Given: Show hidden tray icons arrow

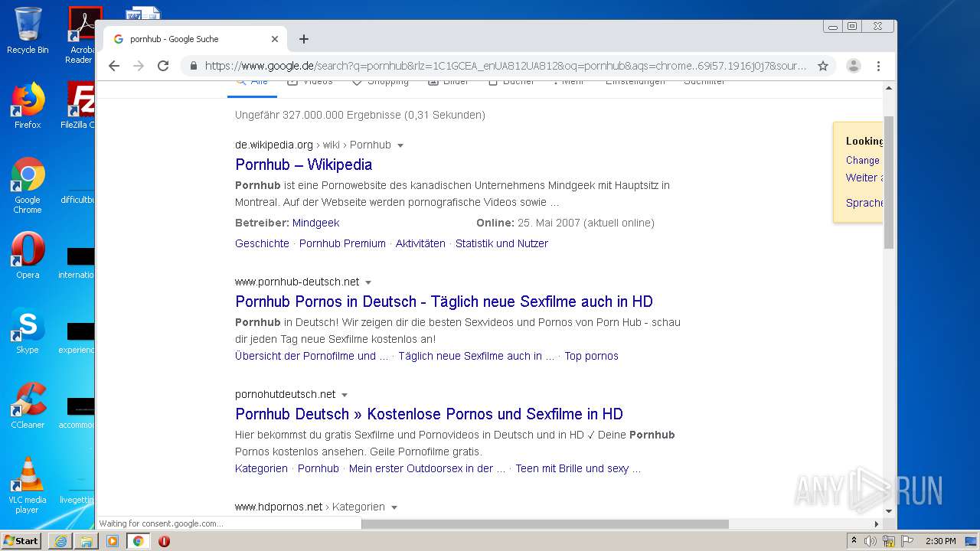Looking at the screenshot, I should 854,541.
